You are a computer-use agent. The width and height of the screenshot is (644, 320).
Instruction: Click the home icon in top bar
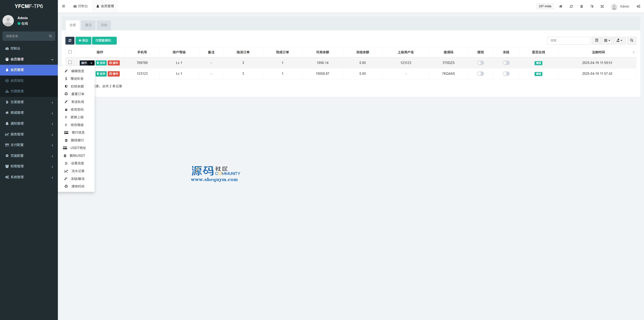(561, 6)
